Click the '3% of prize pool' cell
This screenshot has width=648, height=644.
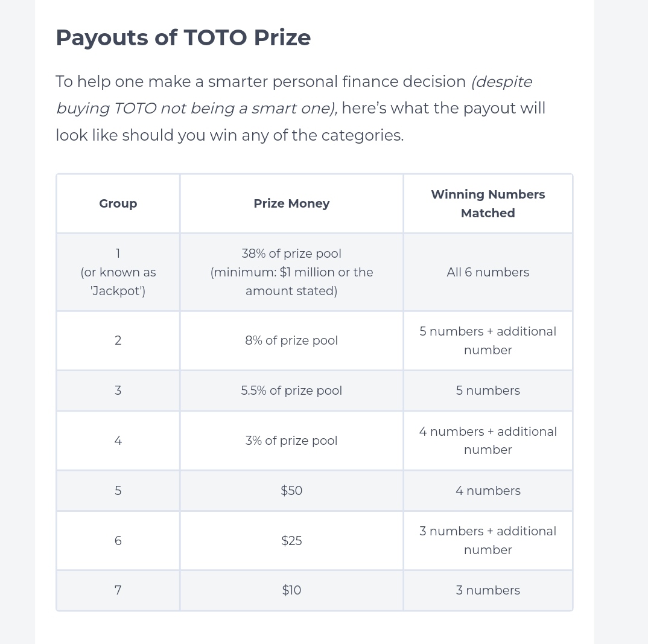coord(291,441)
